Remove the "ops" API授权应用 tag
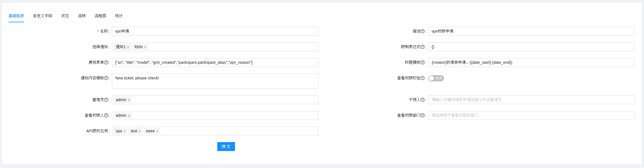644x168 pixels. [x=124, y=131]
